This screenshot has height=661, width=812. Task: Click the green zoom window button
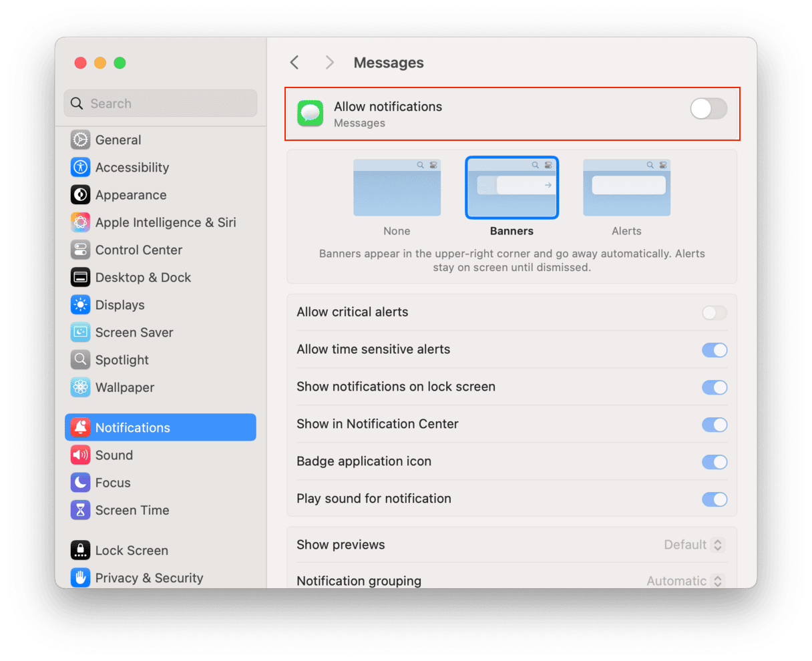point(120,63)
